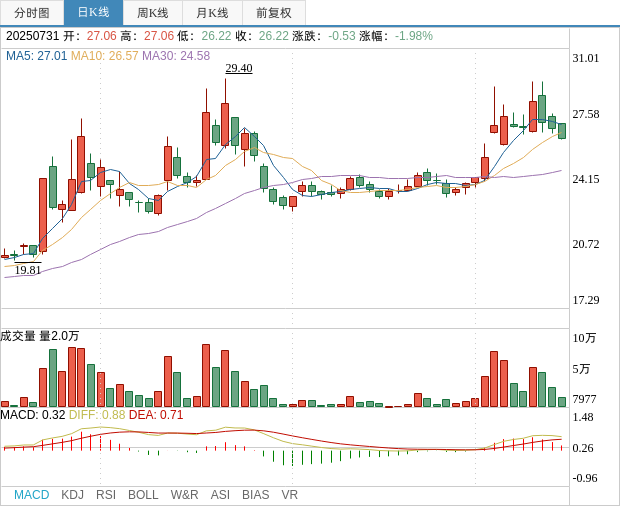Select the VR indicator
Screen dimensions: 620x506
pyautogui.click(x=289, y=495)
